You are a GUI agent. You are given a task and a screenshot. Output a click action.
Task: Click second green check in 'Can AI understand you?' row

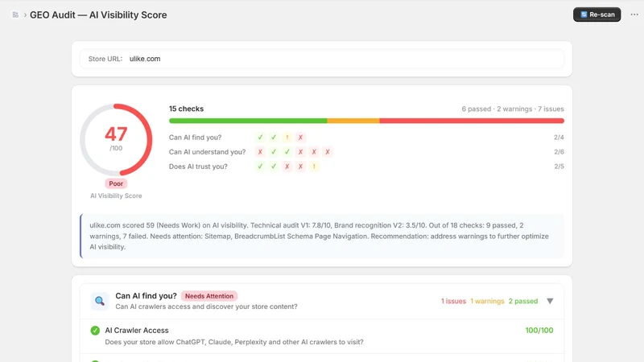click(287, 152)
